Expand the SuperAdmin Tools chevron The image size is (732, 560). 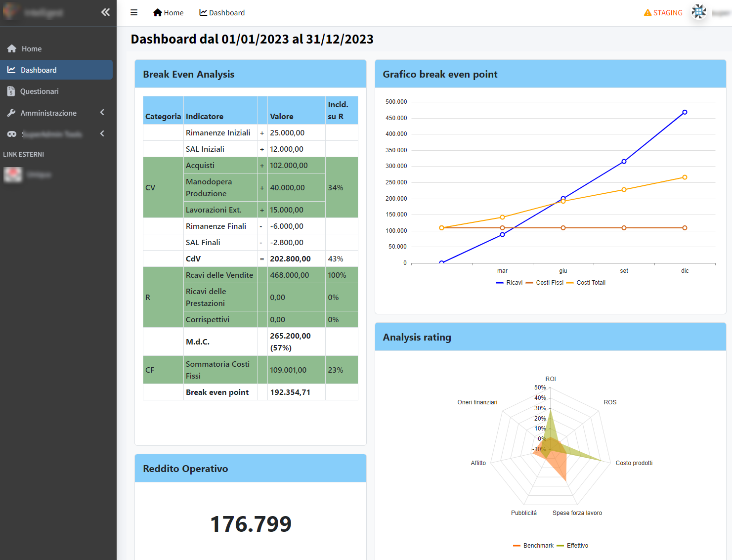pos(102,134)
